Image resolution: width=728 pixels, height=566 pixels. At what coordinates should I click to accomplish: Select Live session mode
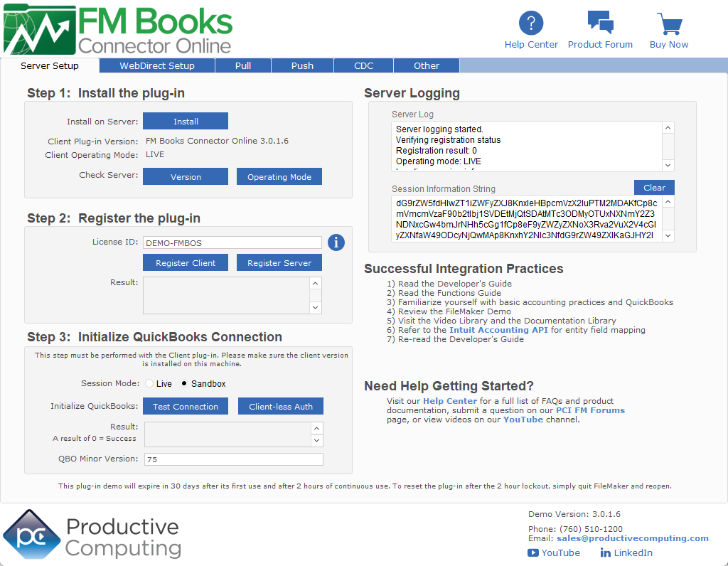pos(149,383)
